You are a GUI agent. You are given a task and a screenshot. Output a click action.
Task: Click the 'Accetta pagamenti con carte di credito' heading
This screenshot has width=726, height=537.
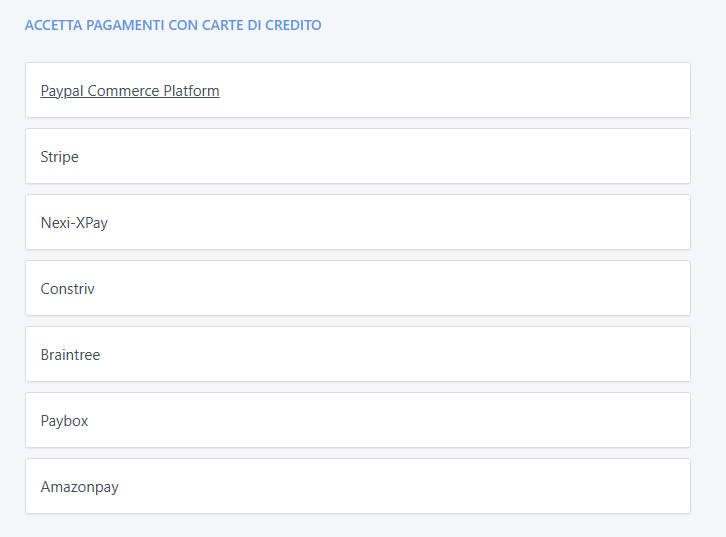pos(173,25)
